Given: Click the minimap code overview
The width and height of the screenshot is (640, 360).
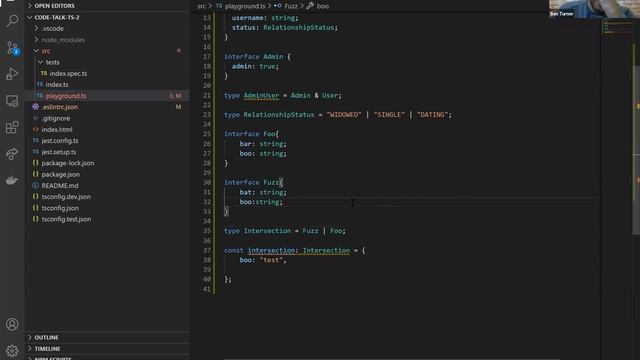Looking at the screenshot, I should point(617,27).
